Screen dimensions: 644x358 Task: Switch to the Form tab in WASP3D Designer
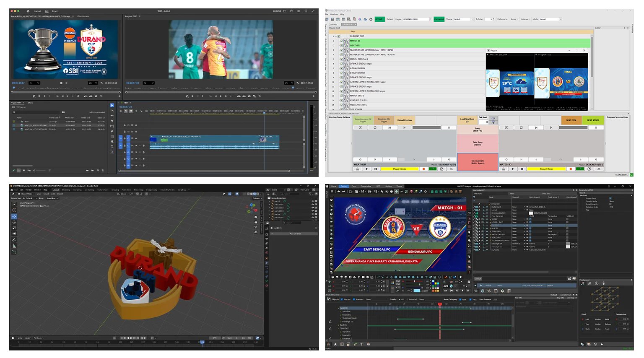354,186
